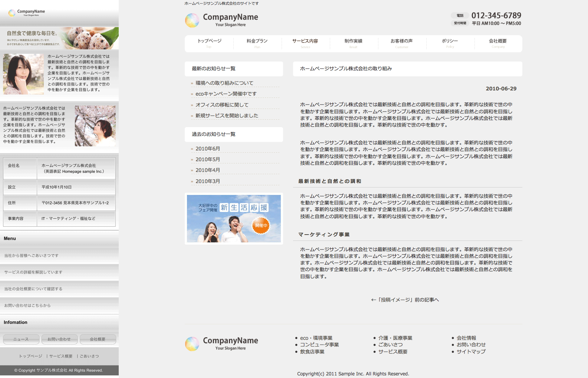This screenshot has height=378, width=588.
Task: Select お問い合わせはこちらから in the sidebar menu
Action: point(27,306)
